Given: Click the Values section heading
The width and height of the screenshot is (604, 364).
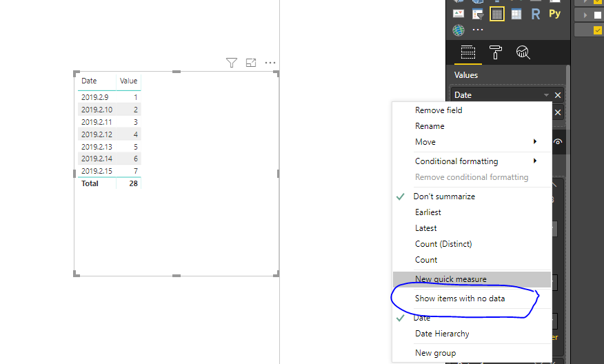Looking at the screenshot, I should point(465,75).
